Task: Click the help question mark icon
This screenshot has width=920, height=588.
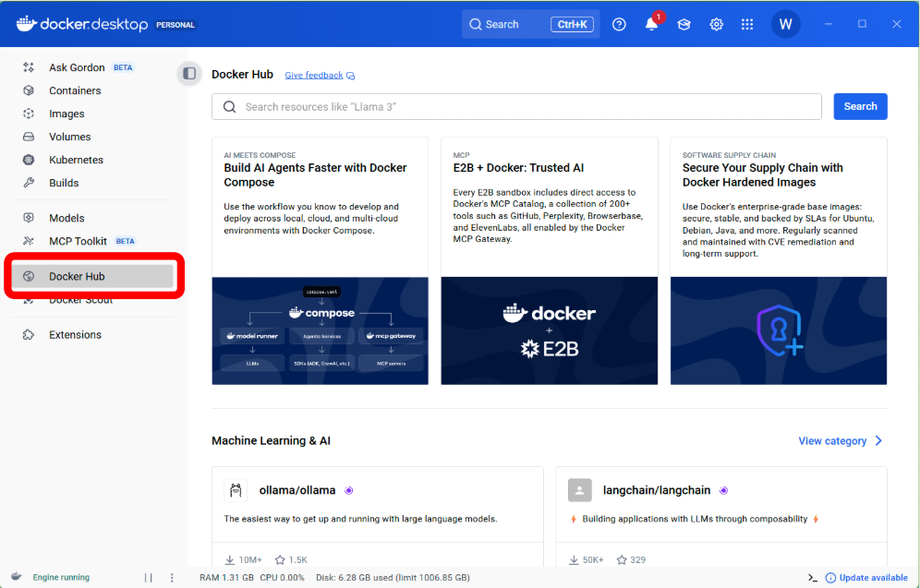Action: tap(619, 25)
